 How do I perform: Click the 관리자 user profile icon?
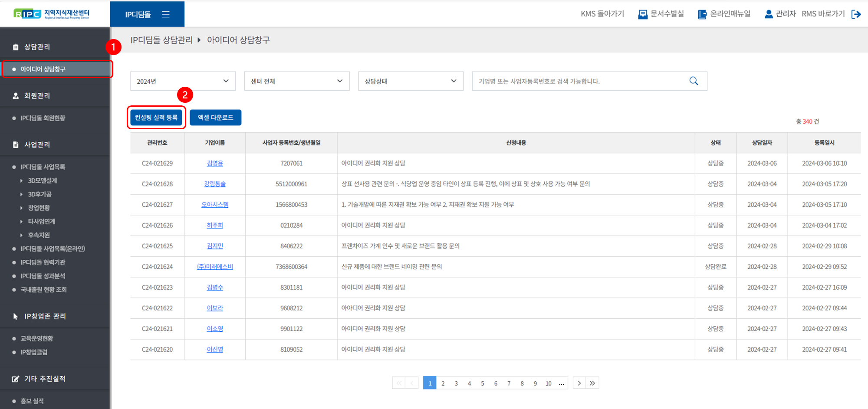pos(768,14)
